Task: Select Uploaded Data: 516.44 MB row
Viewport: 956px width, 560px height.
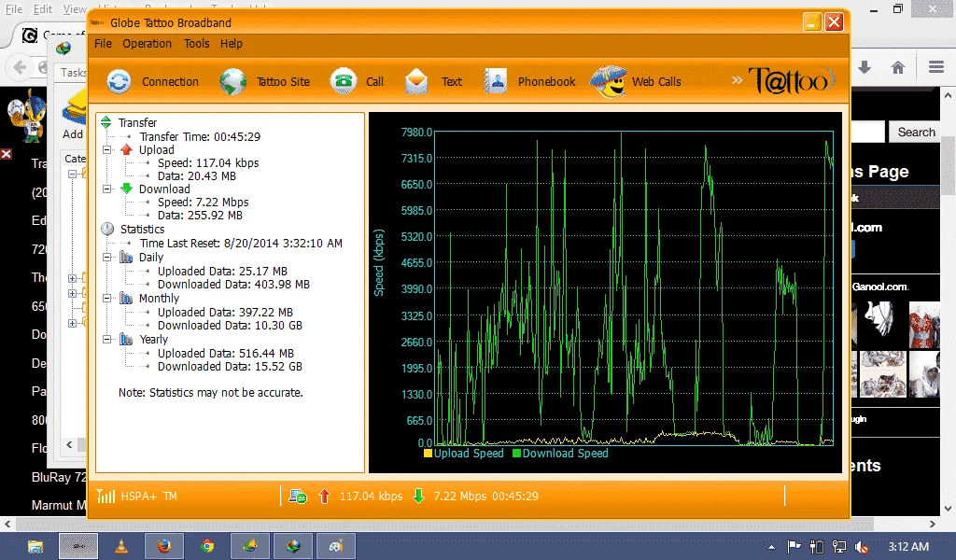Action: coord(226,354)
